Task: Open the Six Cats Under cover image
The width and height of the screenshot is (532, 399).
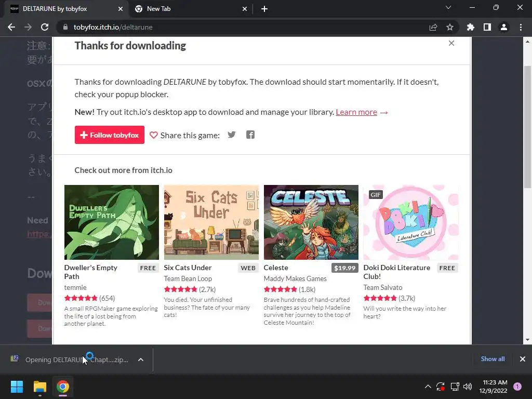Action: [211, 222]
